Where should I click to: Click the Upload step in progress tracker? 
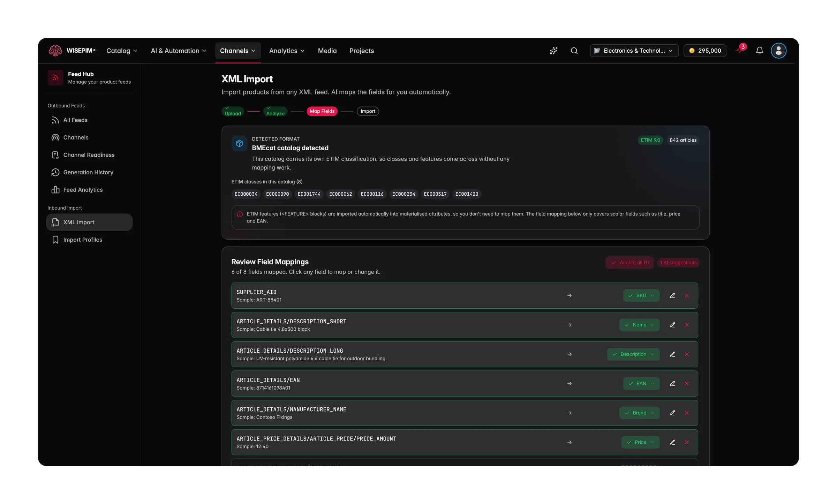coord(233,111)
